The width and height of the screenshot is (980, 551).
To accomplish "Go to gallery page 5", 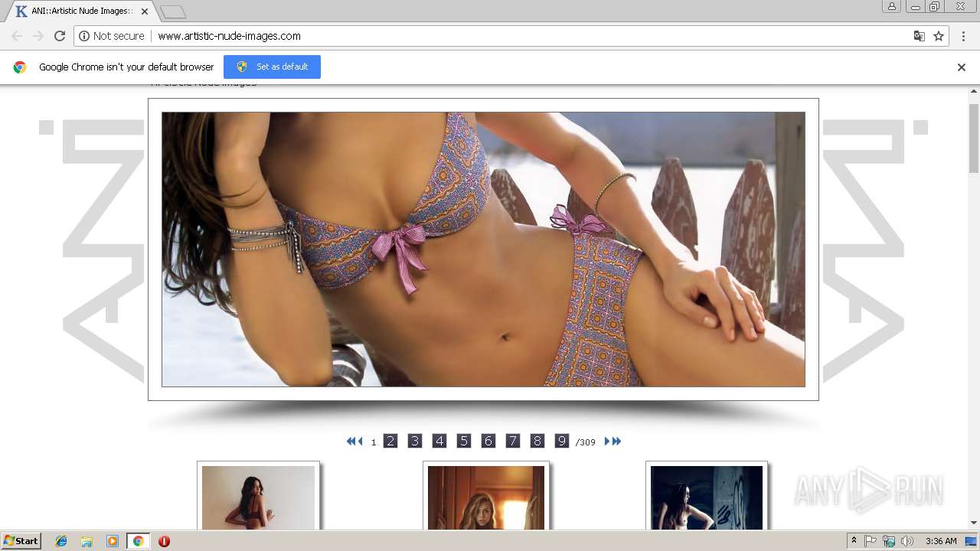I will 464,441.
